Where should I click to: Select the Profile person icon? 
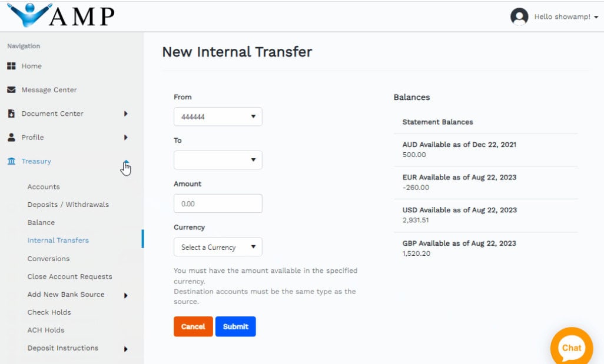[12, 137]
